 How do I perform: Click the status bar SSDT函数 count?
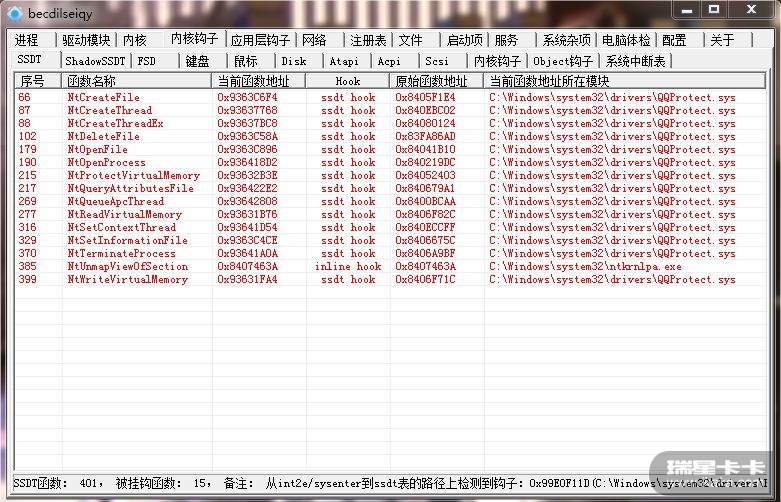click(58, 483)
